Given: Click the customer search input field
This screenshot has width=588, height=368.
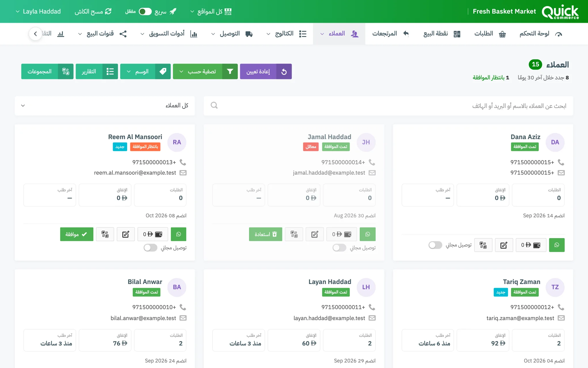Looking at the screenshot, I should pos(388,106).
